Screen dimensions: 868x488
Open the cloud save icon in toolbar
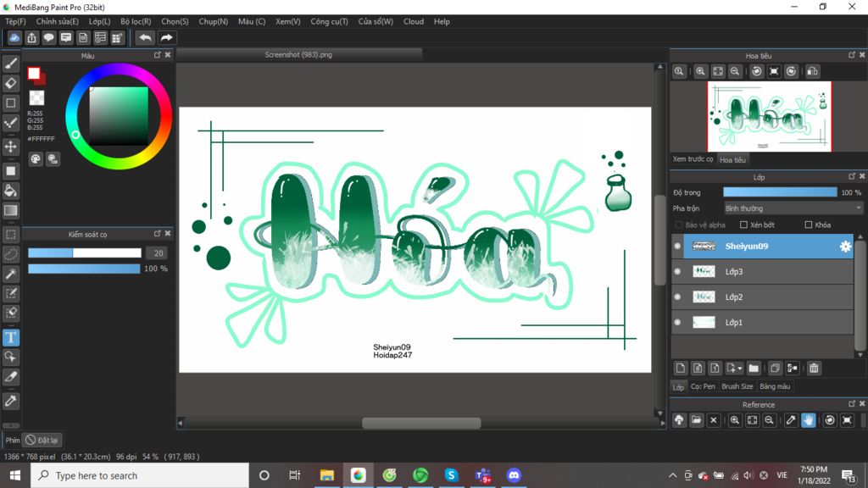[x=14, y=37]
